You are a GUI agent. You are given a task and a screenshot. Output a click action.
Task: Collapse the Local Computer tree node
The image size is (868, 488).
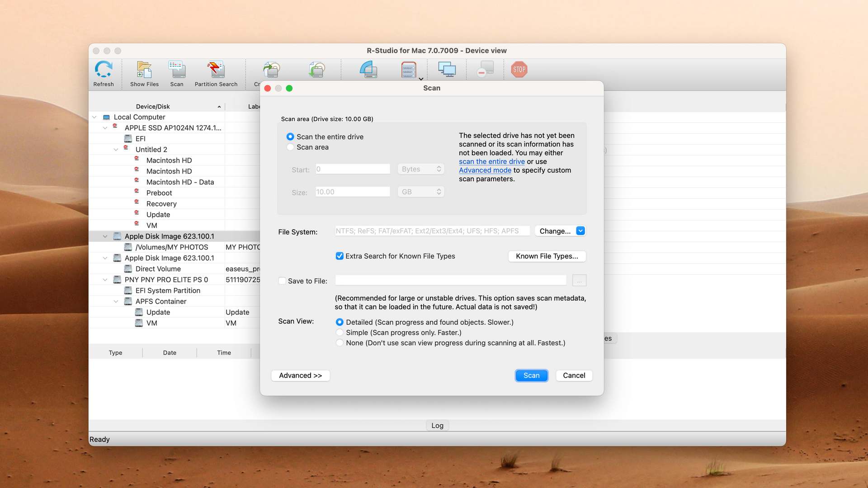click(94, 117)
